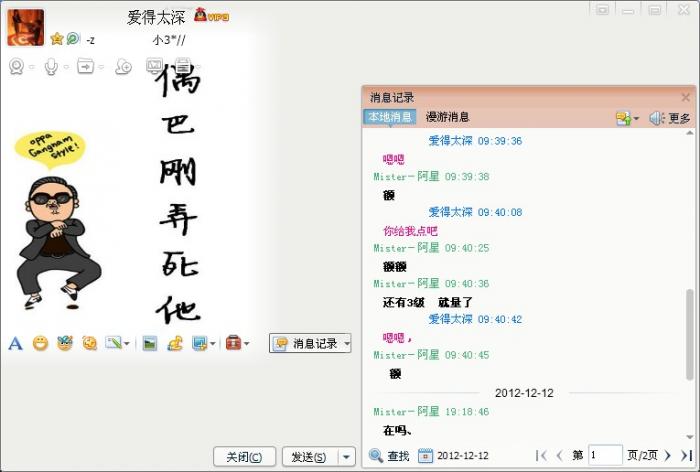Click the search magnifier icon in history panel
Screen dimensions: 700x472
point(376,455)
